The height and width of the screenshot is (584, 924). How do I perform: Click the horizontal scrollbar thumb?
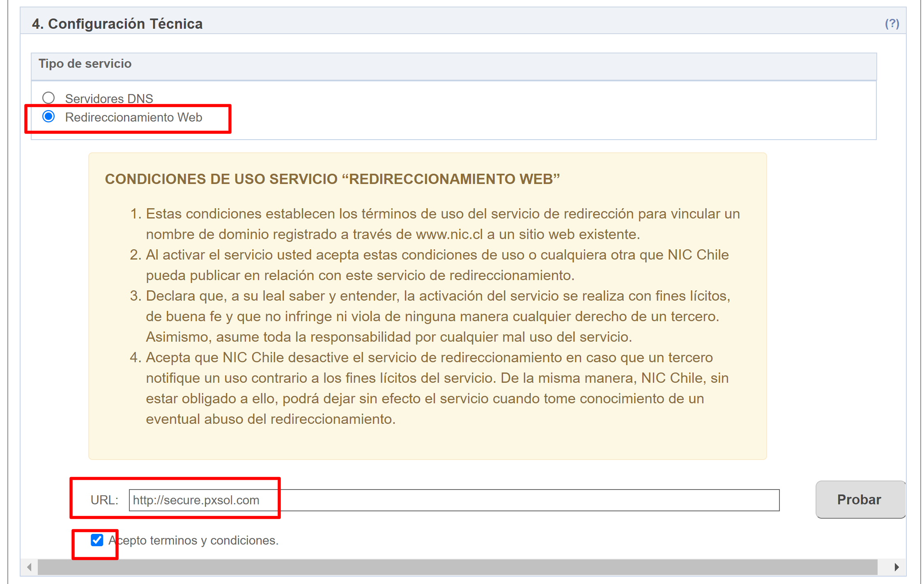(457, 567)
